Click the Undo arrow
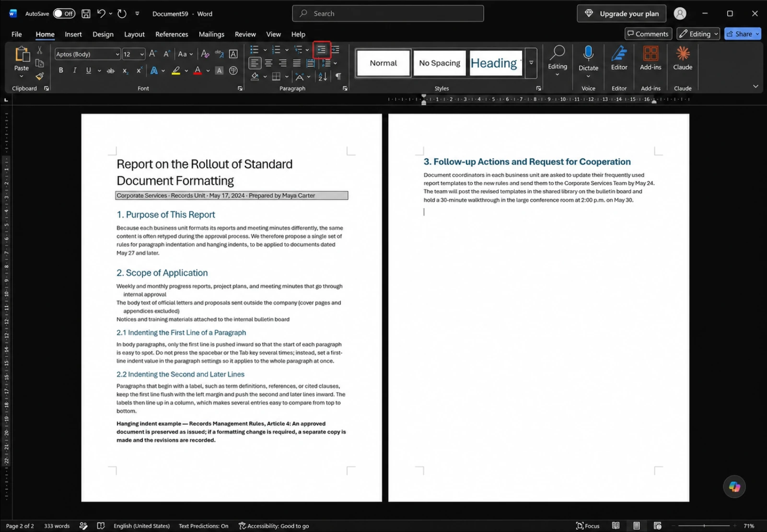This screenshot has width=767, height=532. (x=101, y=13)
